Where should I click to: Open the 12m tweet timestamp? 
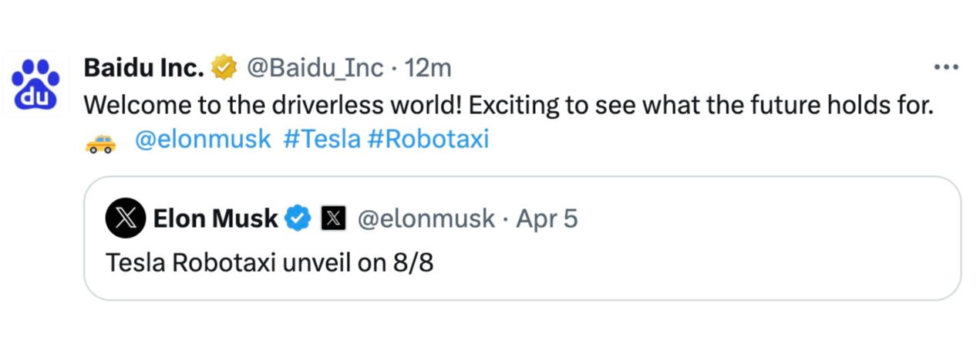pos(428,68)
